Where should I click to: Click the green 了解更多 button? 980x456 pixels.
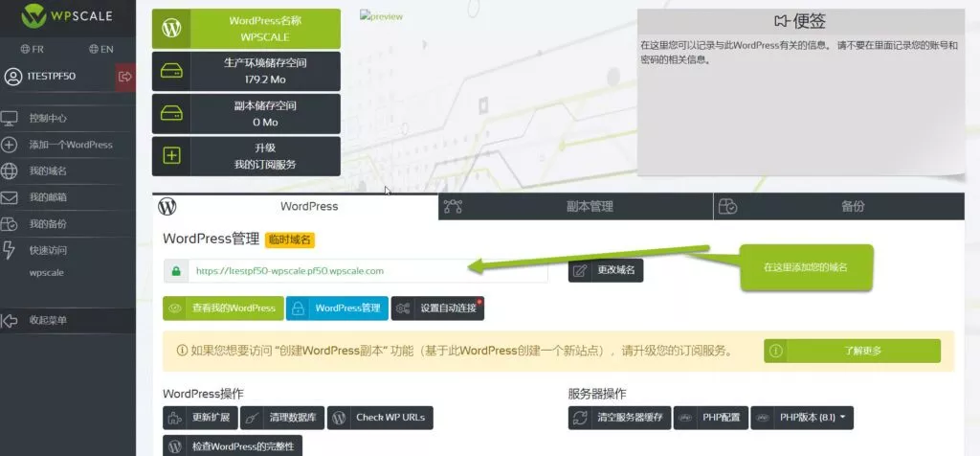pyautogui.click(x=852, y=351)
